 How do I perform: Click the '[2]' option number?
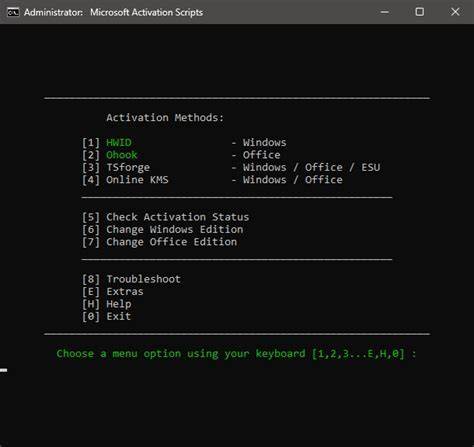point(91,155)
